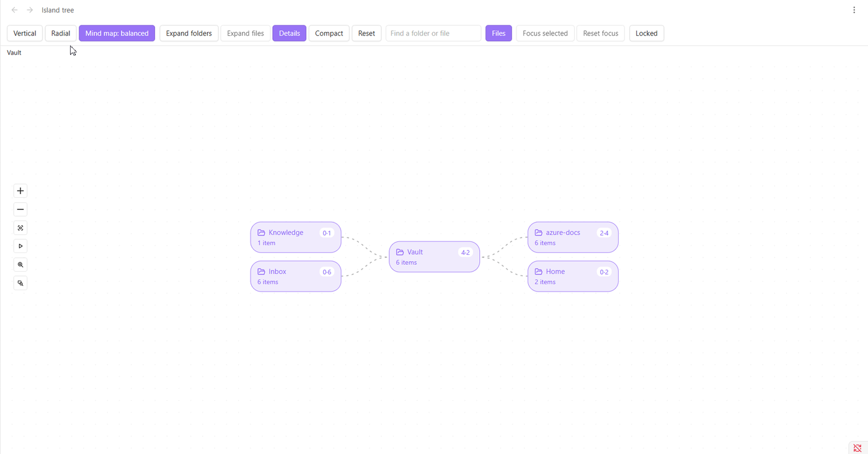Click the Vault breadcrumb label
This screenshot has height=454, width=868.
14,53
